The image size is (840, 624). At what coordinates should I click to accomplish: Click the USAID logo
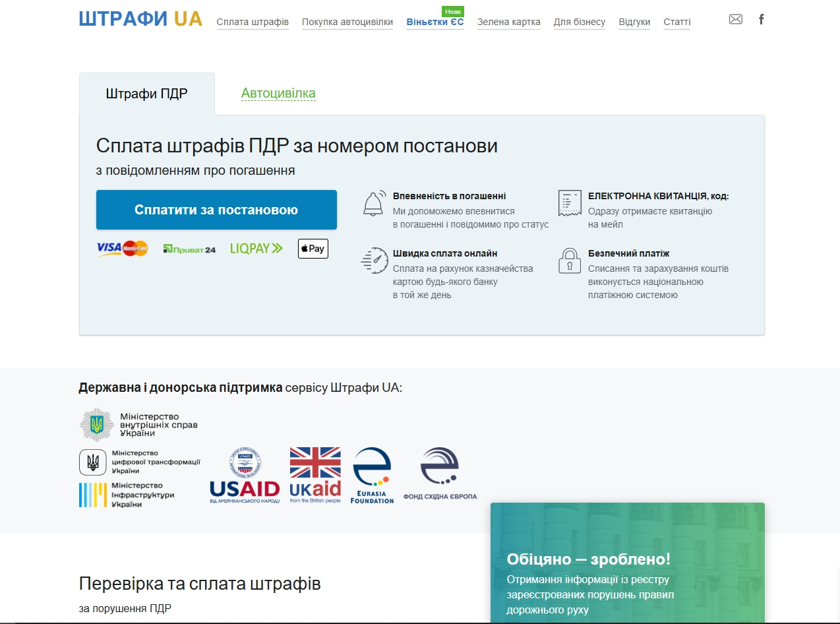[x=245, y=475]
